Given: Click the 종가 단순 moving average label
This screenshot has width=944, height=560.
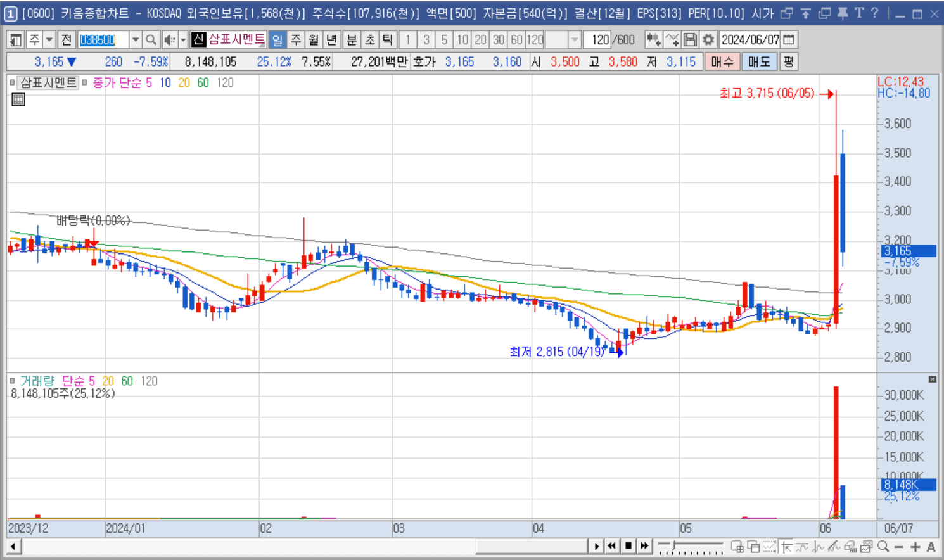Looking at the screenshot, I should click(118, 82).
